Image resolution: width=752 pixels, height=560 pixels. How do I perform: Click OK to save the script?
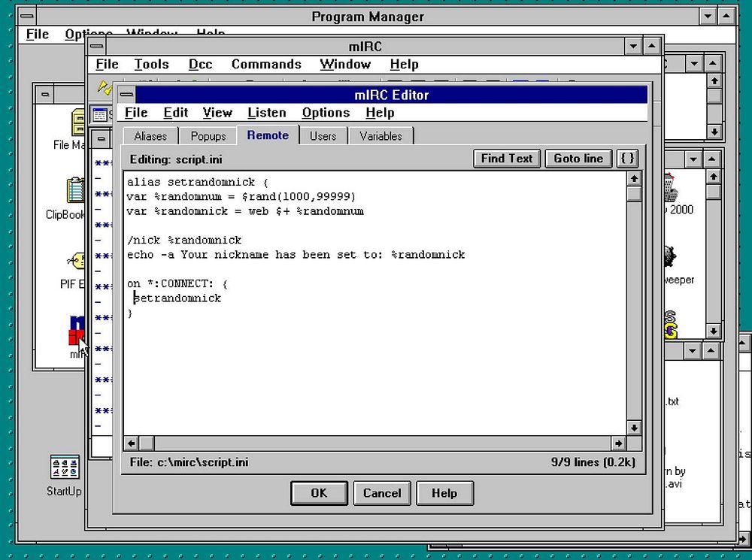[319, 493]
